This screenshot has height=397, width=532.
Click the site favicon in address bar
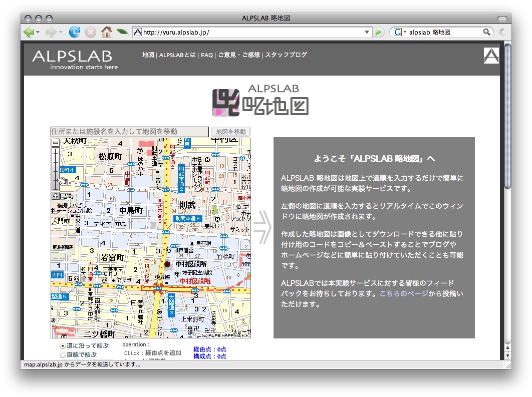point(137,32)
